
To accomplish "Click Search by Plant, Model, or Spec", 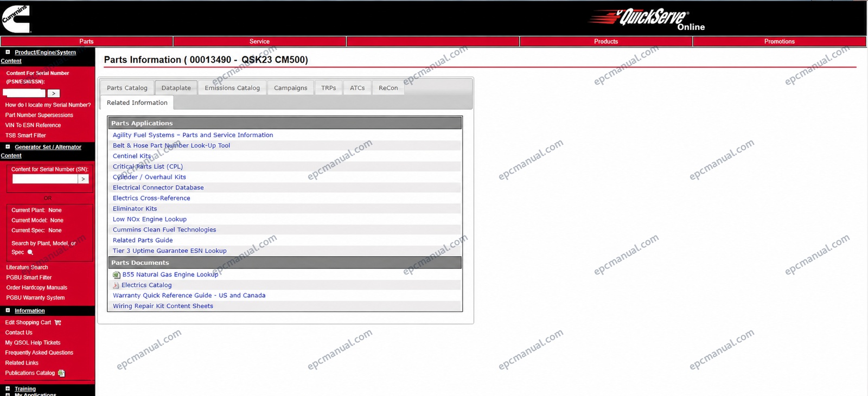I will (43, 248).
